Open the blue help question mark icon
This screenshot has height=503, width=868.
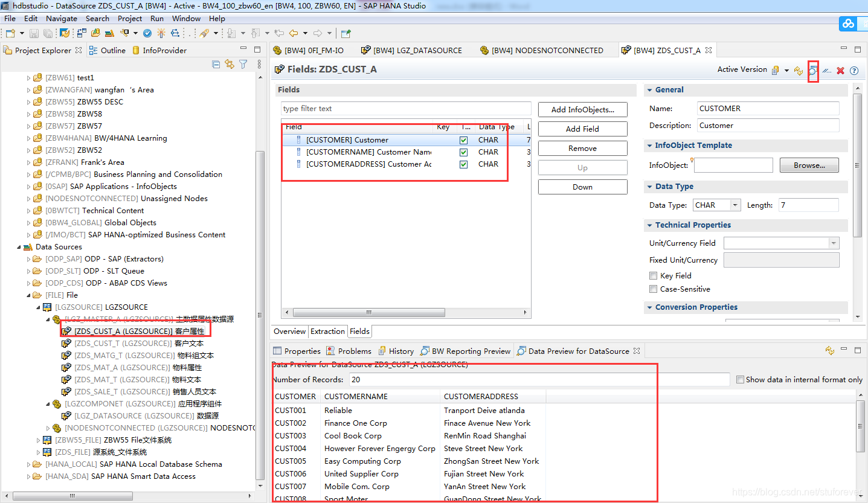[854, 71]
